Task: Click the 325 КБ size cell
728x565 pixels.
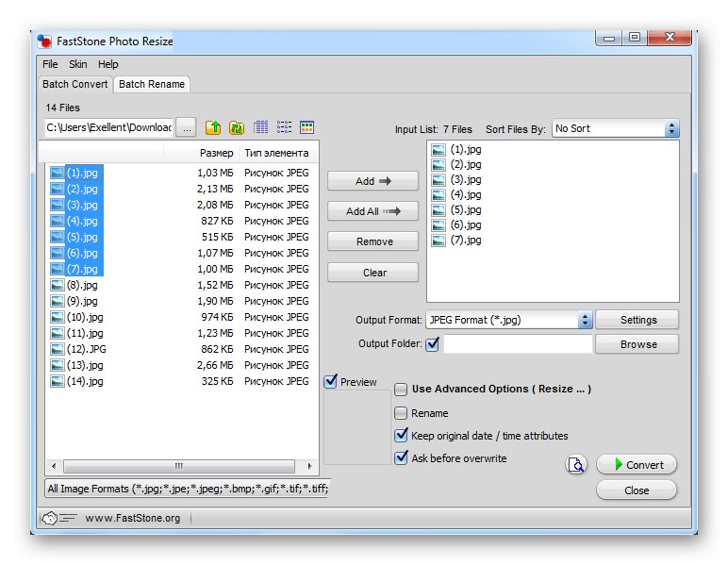Action: pos(217,382)
